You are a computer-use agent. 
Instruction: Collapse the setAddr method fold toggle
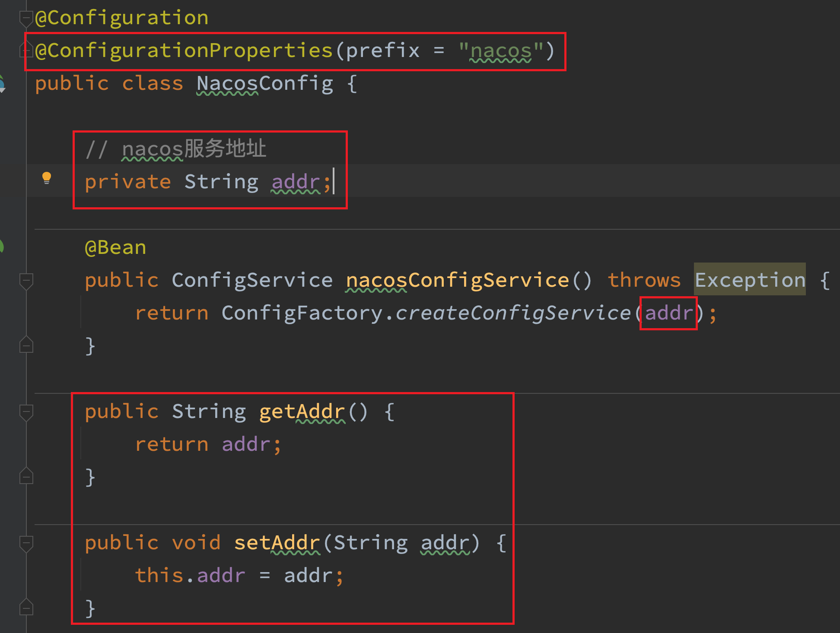(x=26, y=544)
